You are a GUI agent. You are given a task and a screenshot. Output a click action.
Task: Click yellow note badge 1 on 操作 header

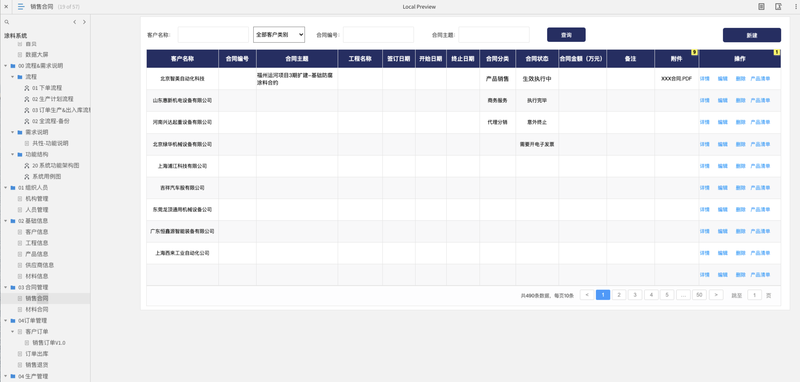click(777, 52)
